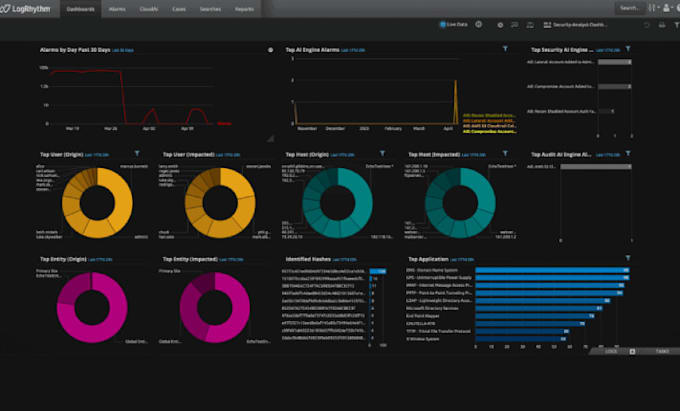The height and width of the screenshot is (411, 680).
Task: Open filter for Top AI Engine Alarms widget
Action: click(x=505, y=49)
